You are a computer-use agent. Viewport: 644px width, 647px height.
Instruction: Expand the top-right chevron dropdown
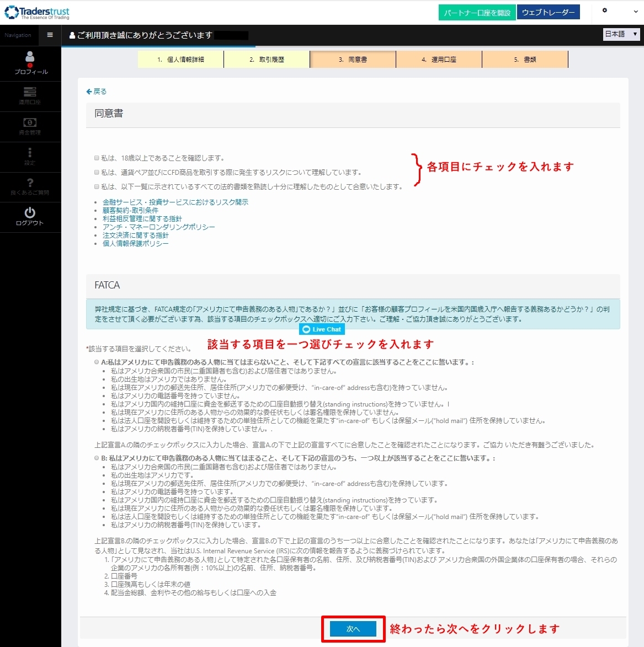(636, 12)
